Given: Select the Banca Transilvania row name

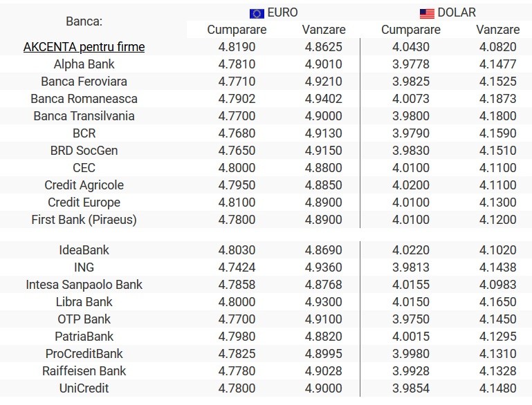Looking at the screenshot, I should pos(84,116).
